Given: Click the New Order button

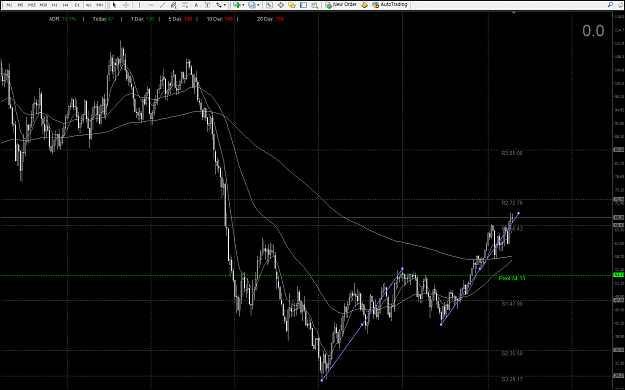Looking at the screenshot, I should coord(341,5).
